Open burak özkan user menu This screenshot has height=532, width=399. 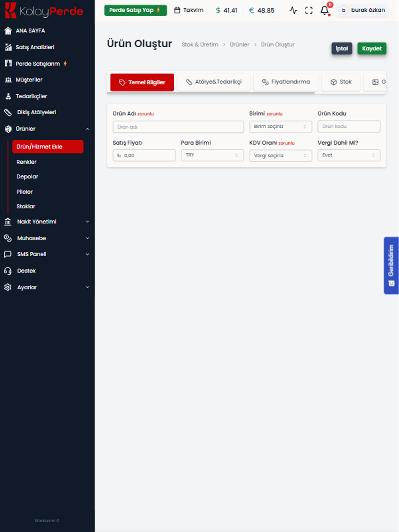[362, 10]
